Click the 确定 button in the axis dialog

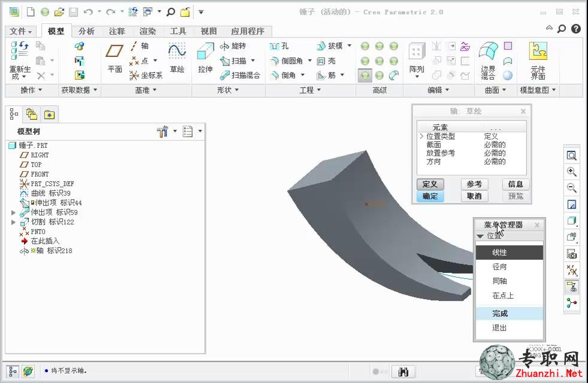tap(430, 196)
